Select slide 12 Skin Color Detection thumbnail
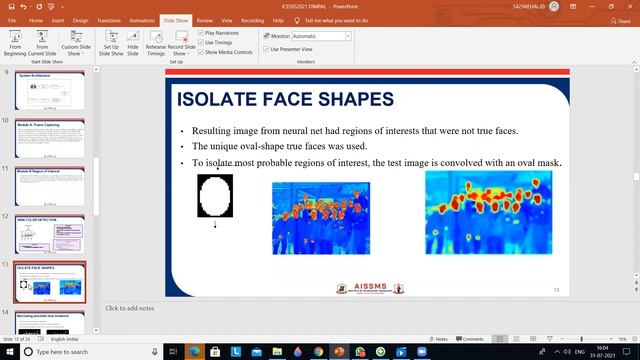This screenshot has height=360, width=640. click(50, 234)
